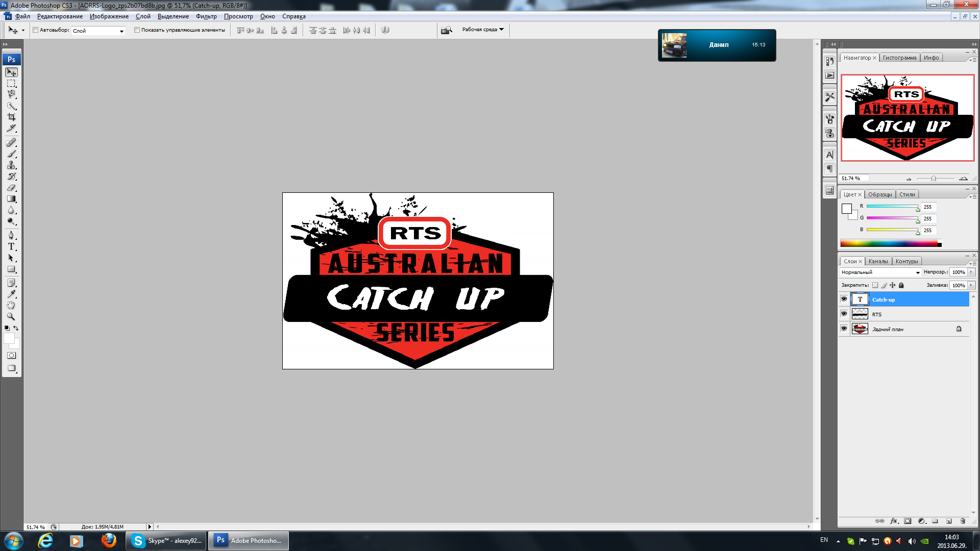The image size is (980, 551).
Task: Hide the Задний план layer eye icon
Action: 844,329
